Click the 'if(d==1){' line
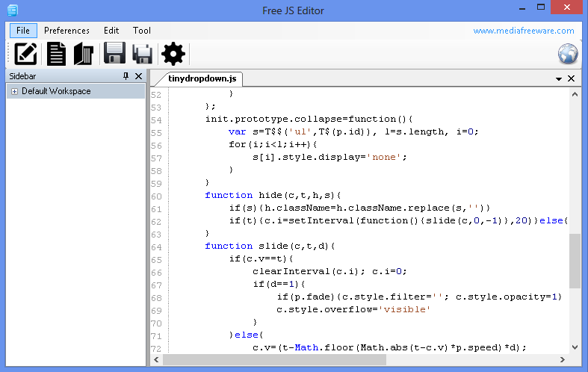588x372 pixels. 279,285
